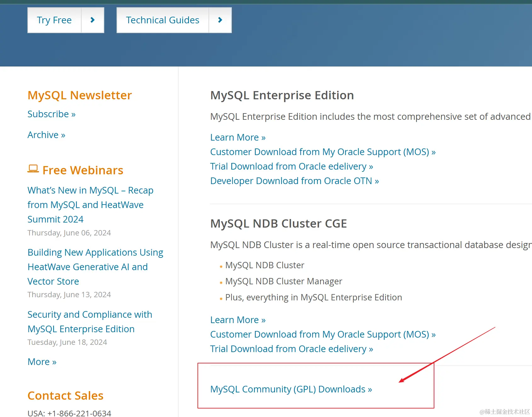Open the newsletter Archive link
532x417 pixels.
click(x=46, y=135)
